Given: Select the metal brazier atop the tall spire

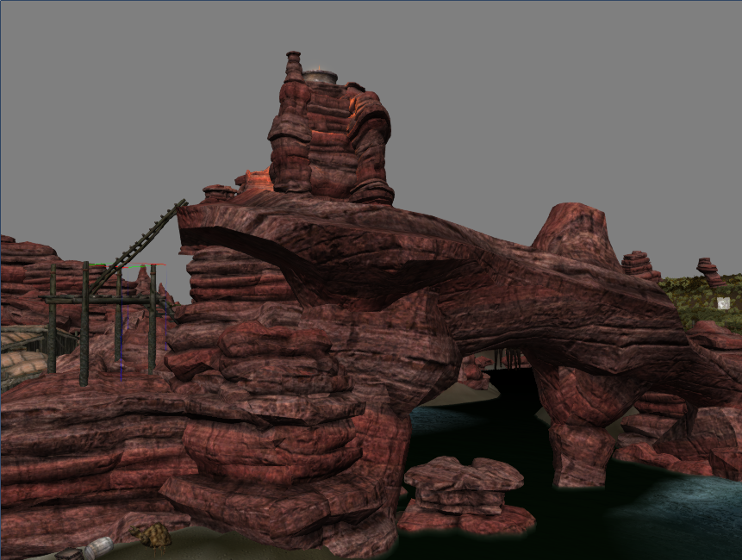Looking at the screenshot, I should tap(321, 76).
